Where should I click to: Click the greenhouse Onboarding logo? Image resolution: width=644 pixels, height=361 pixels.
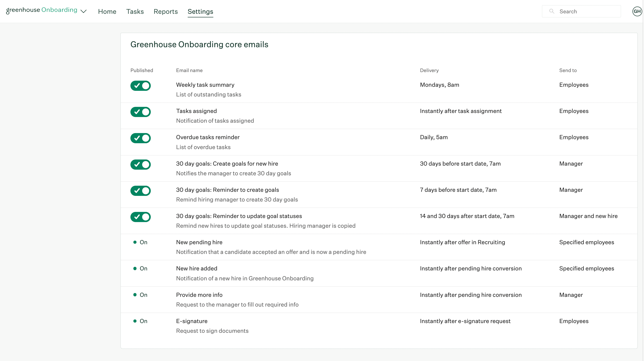tap(42, 10)
